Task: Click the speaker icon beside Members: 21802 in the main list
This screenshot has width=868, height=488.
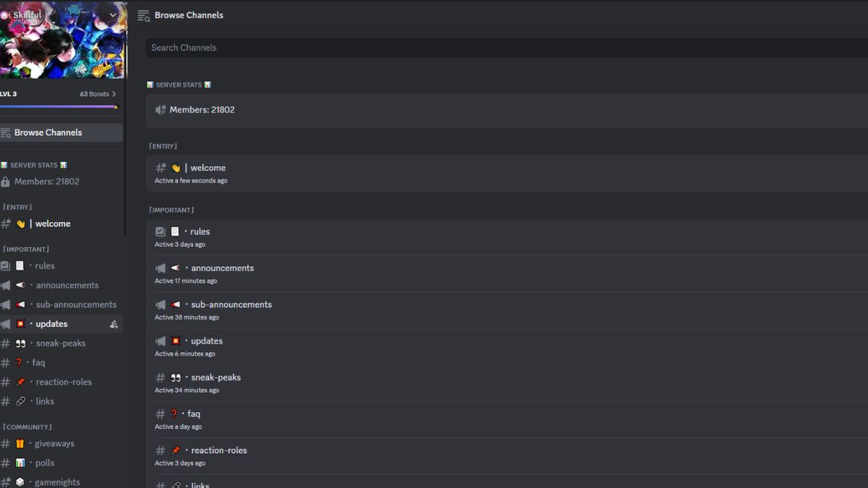Action: coord(161,110)
